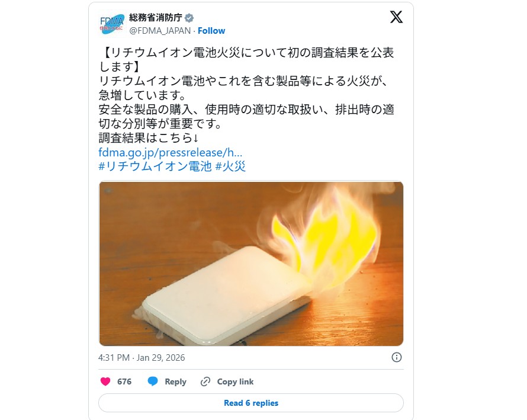Open the burning battery image
The height and width of the screenshot is (420, 527).
pyautogui.click(x=251, y=264)
